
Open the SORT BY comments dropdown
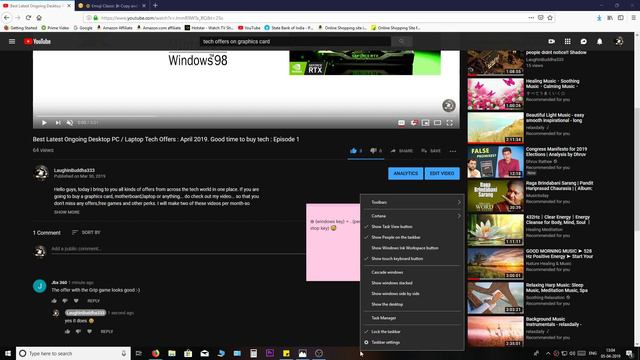[x=86, y=232]
